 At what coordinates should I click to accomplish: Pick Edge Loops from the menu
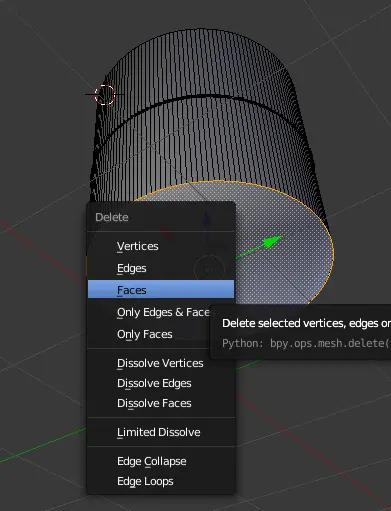coord(161,481)
